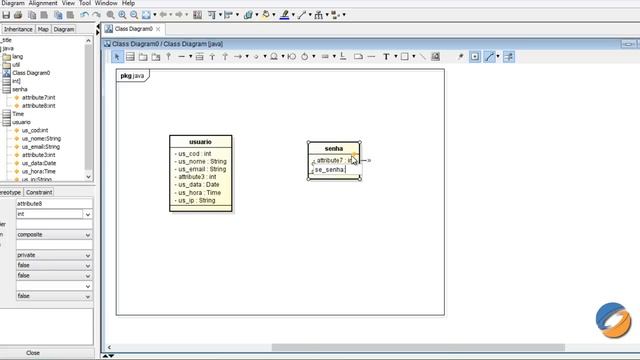Open the Tool menu
640x360 pixels.
[85, 3]
